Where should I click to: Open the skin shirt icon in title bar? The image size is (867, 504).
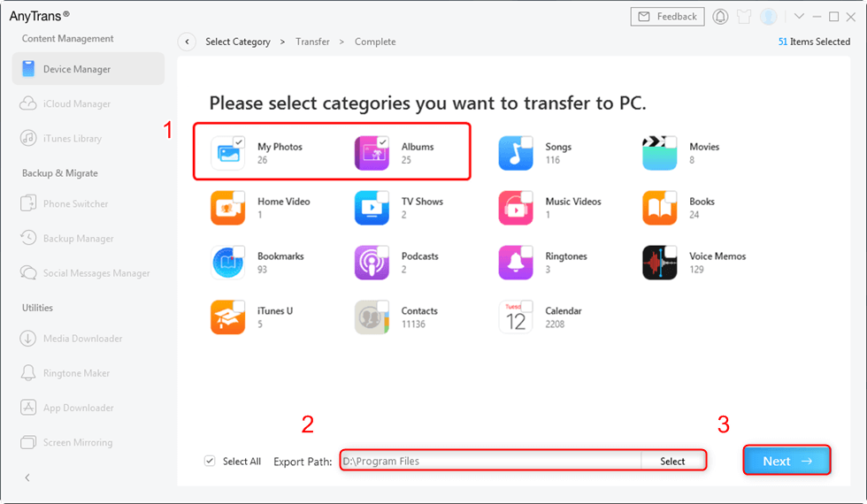coord(744,17)
